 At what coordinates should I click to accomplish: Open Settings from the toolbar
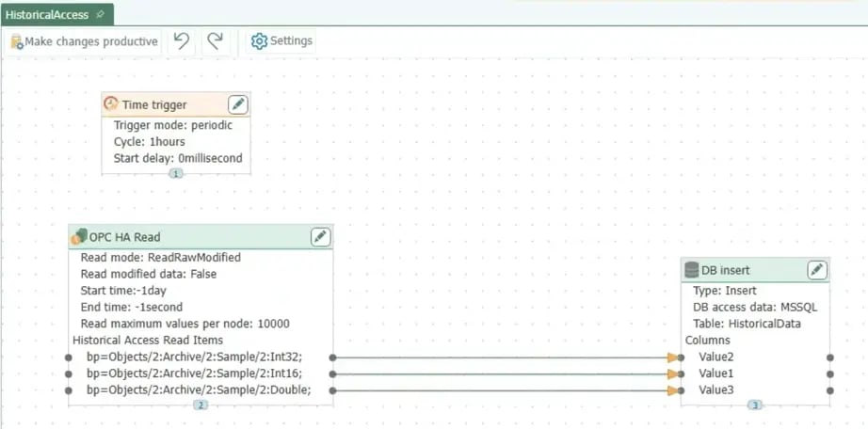tap(281, 41)
